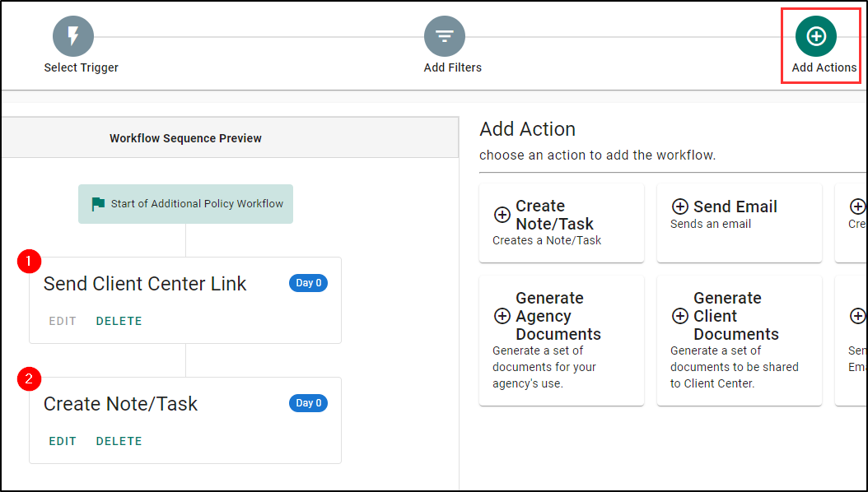Click the Workflow Sequence Preview header

pyautogui.click(x=185, y=138)
